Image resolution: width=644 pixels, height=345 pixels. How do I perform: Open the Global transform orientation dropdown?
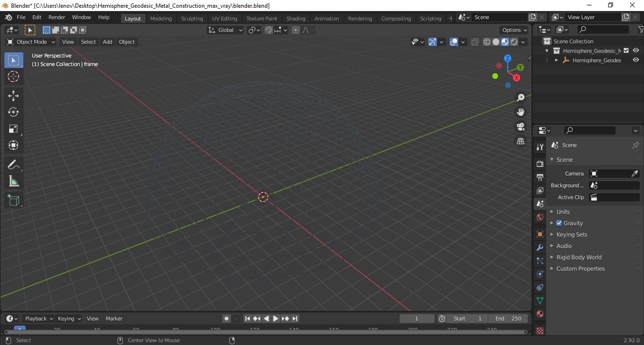click(x=225, y=30)
